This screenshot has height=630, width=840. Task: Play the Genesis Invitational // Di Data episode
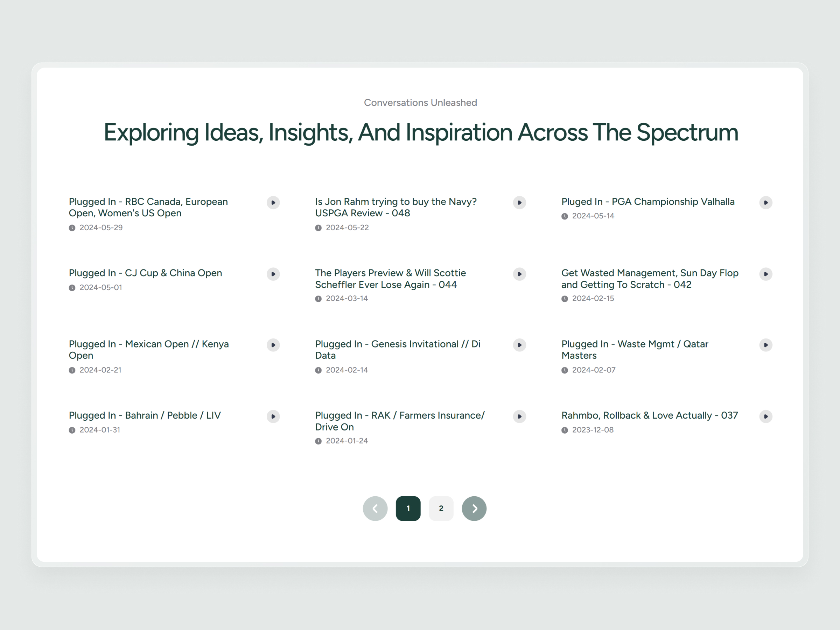pyautogui.click(x=519, y=345)
